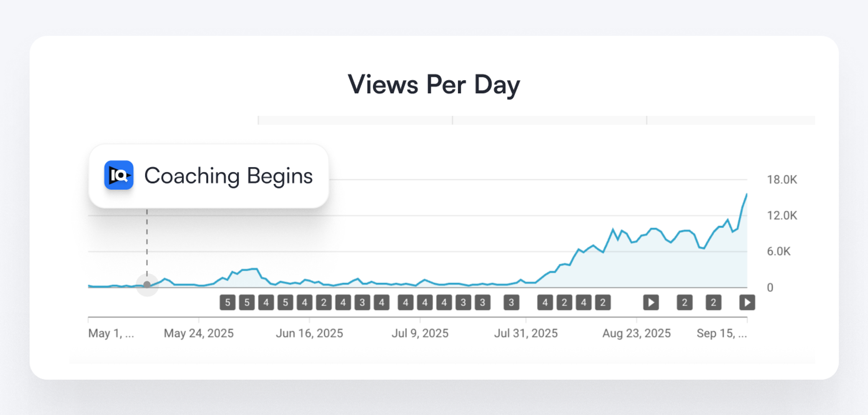Click the '4' badge directly left of Jul 31's '2'

coord(545,302)
